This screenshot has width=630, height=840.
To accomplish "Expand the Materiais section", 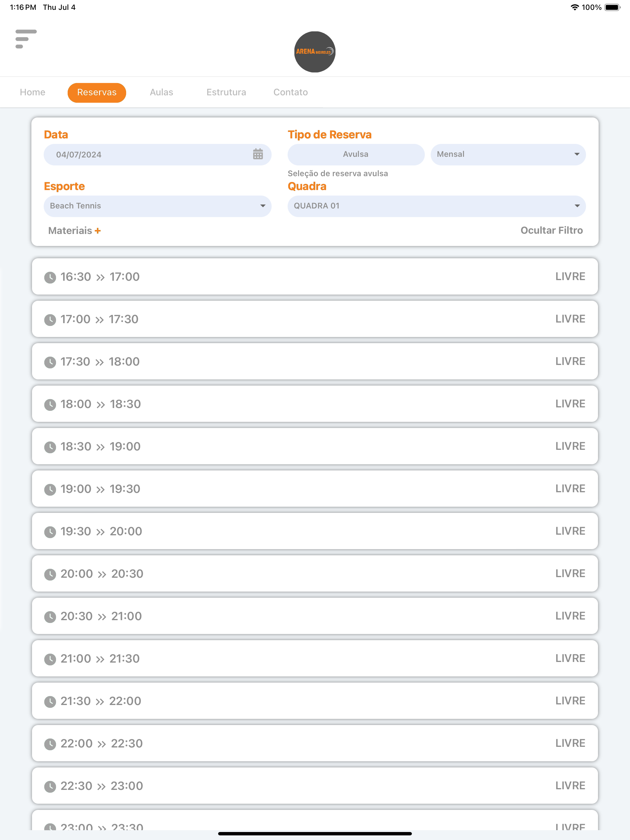I will tap(74, 231).
